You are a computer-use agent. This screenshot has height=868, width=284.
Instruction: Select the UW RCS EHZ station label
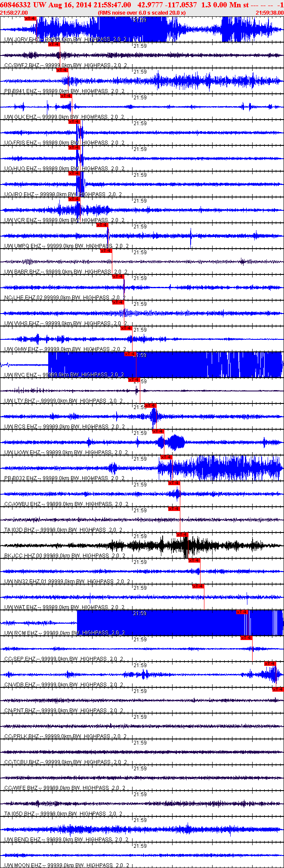tap(65, 426)
